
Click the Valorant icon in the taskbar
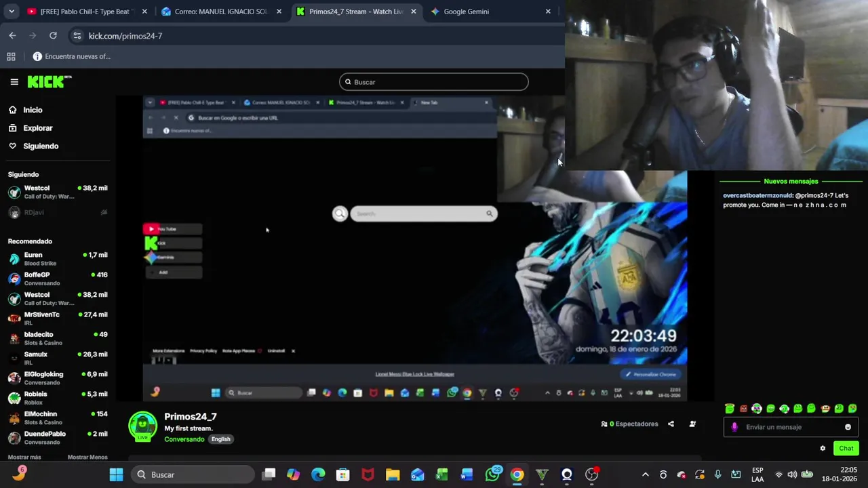tap(542, 474)
